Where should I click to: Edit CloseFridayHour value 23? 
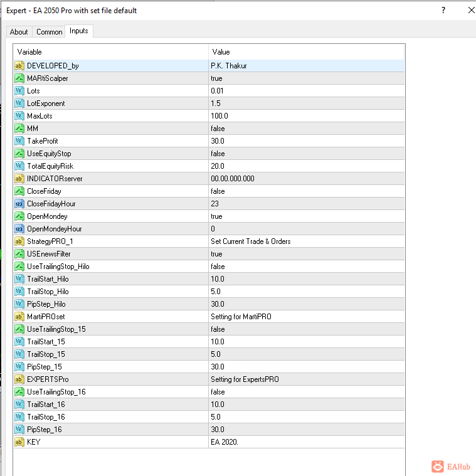coord(306,204)
